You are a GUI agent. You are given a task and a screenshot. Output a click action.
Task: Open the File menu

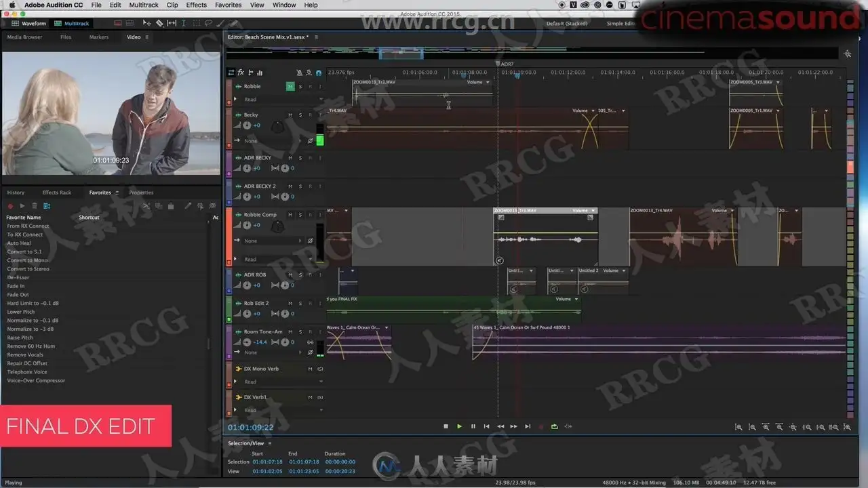point(96,5)
